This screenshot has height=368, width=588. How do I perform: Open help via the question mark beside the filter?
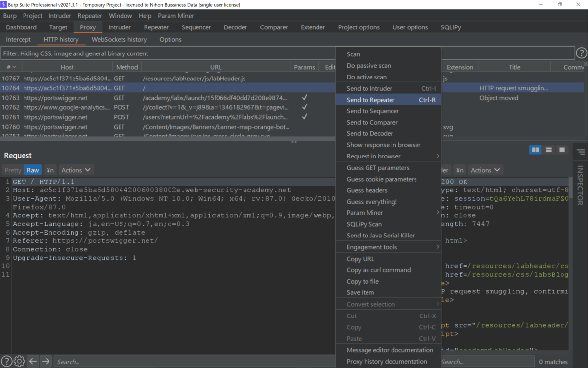pos(581,53)
